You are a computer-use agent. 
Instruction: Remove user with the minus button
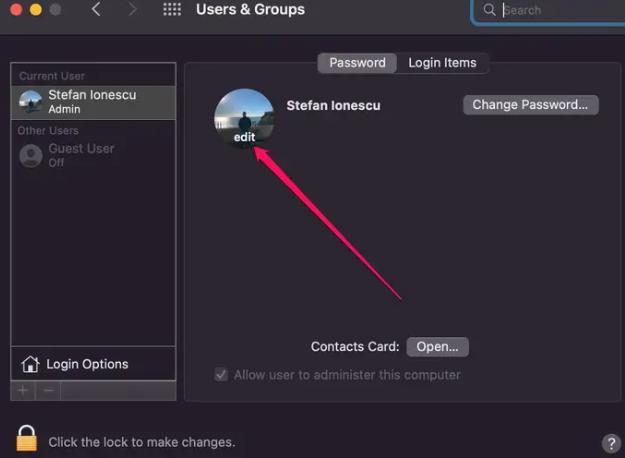coord(49,391)
